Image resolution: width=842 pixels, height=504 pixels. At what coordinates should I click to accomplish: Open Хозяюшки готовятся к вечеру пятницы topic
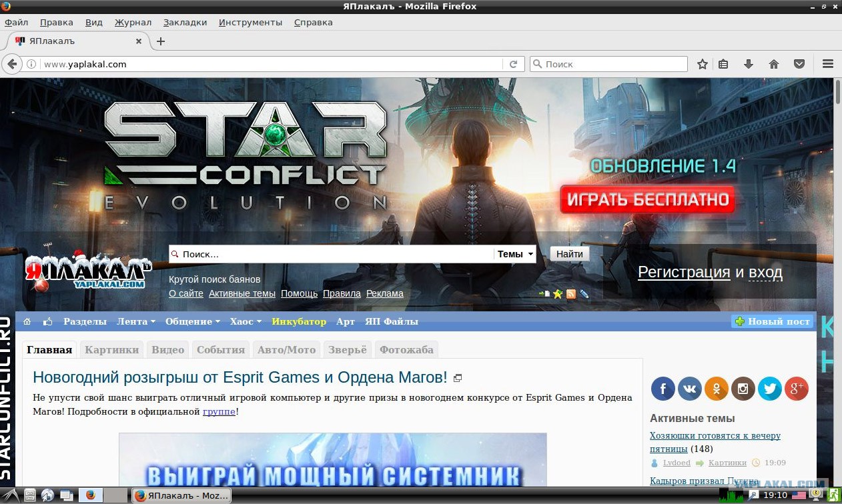pyautogui.click(x=715, y=442)
